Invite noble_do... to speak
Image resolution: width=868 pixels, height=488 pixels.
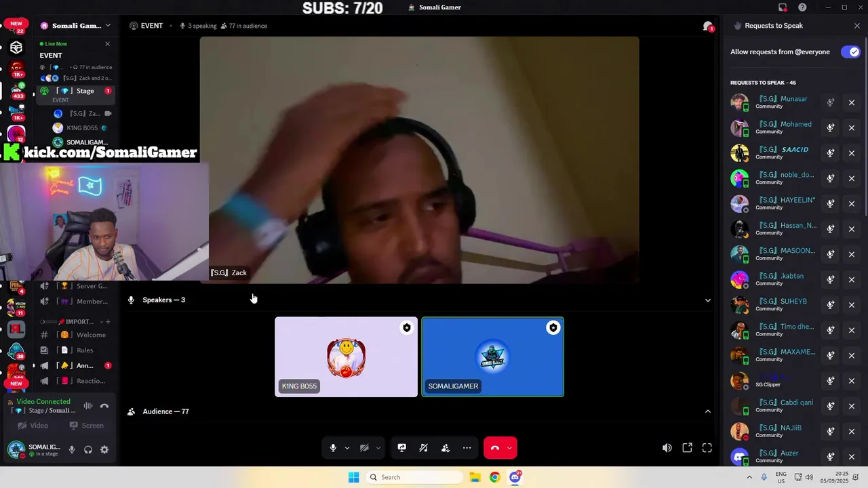(x=831, y=178)
